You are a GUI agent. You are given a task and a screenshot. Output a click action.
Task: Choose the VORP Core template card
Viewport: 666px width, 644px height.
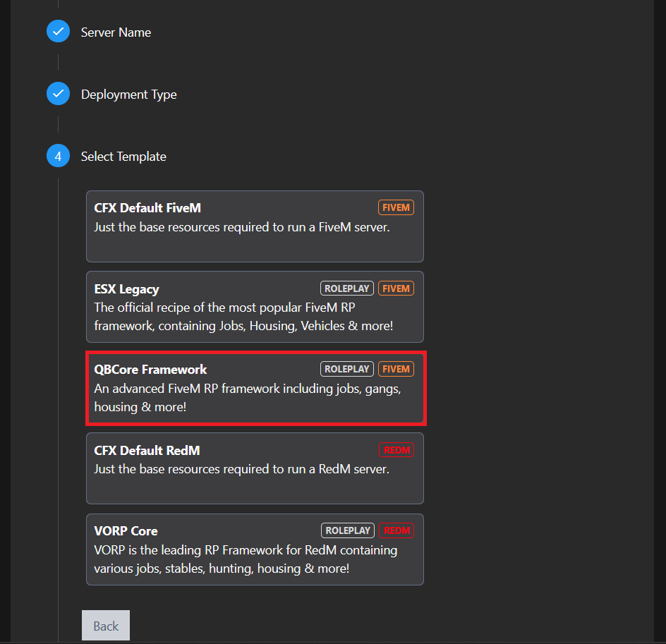[x=255, y=549]
